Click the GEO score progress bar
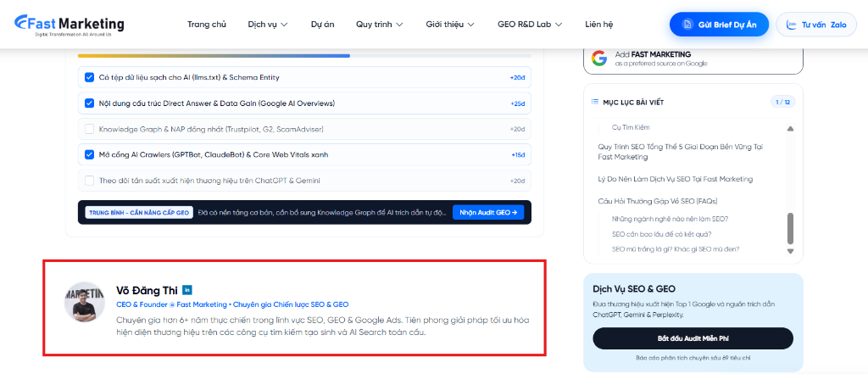Viewport: 868px width, 374px height. point(304,55)
